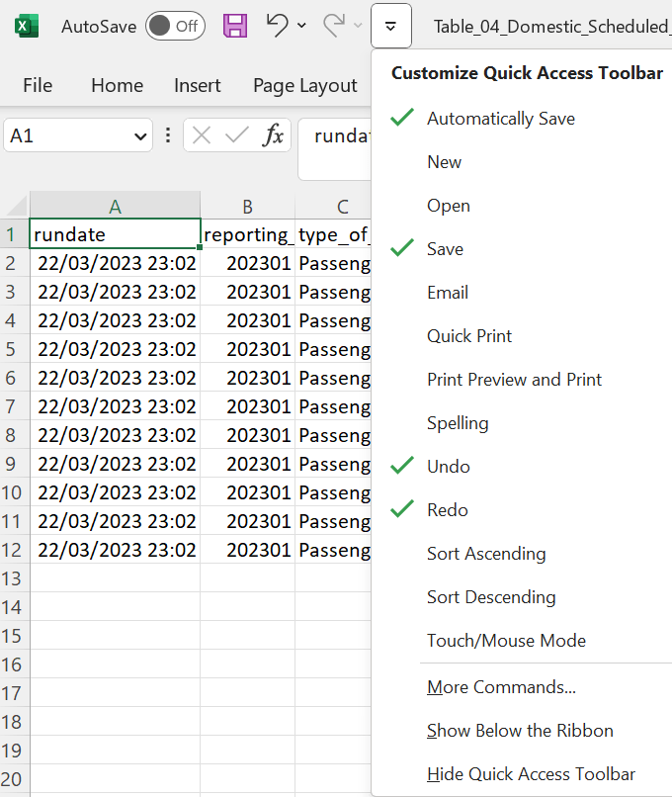Click the formula bar Cancel X icon
This screenshot has width=672, height=797.
pyautogui.click(x=202, y=135)
